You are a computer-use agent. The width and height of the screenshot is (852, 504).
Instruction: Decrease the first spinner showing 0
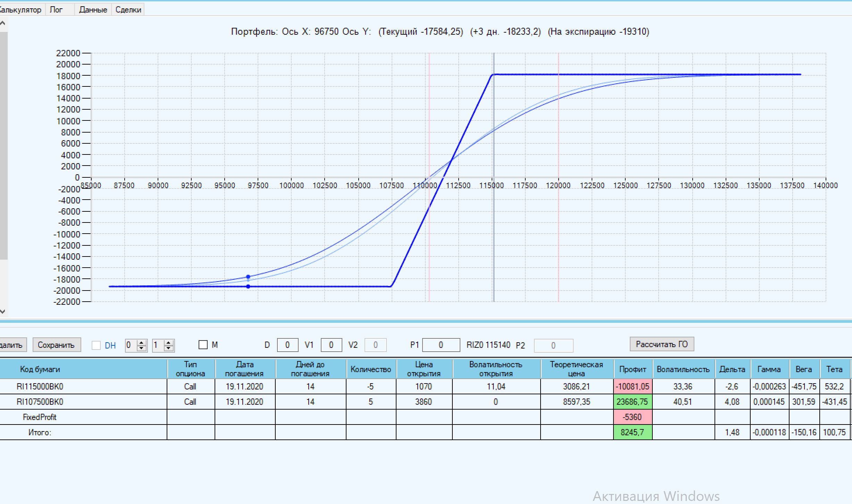point(141,348)
